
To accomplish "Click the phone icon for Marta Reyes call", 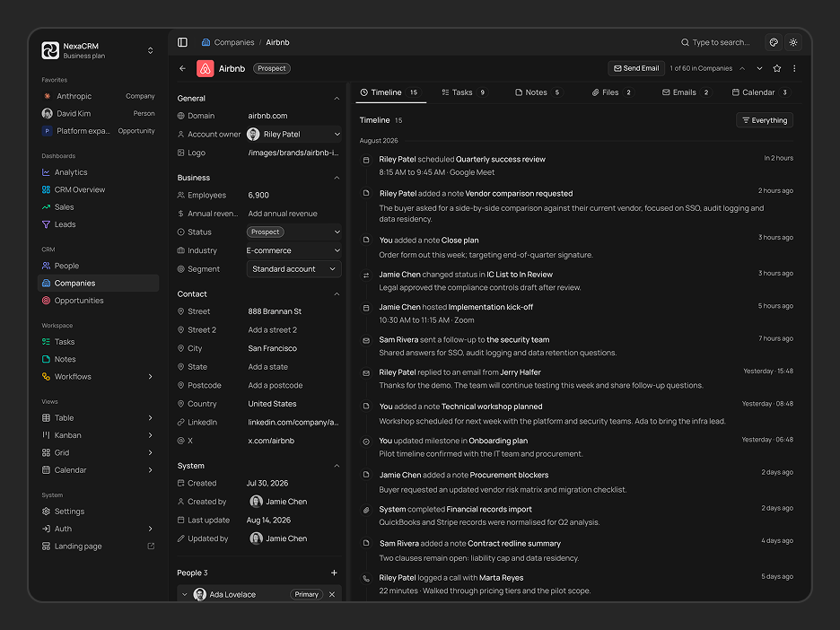I will coord(366,579).
